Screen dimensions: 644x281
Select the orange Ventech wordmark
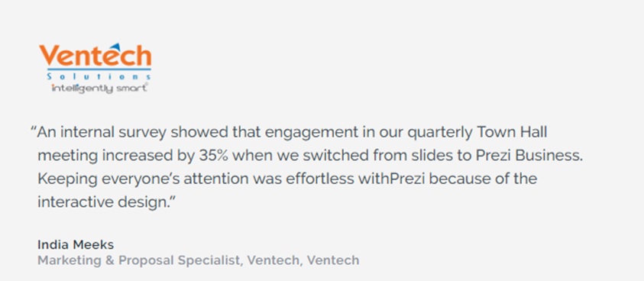(x=95, y=57)
